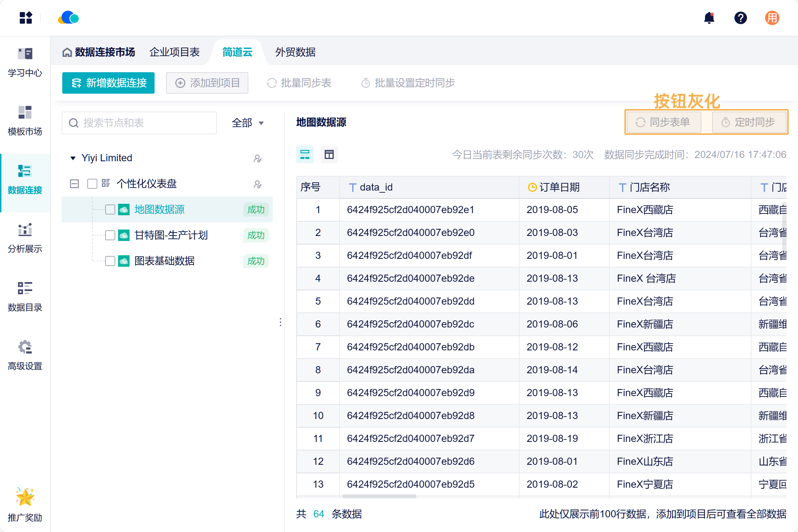Click 批量同步表 button
This screenshot has height=532, width=798.
click(x=299, y=83)
